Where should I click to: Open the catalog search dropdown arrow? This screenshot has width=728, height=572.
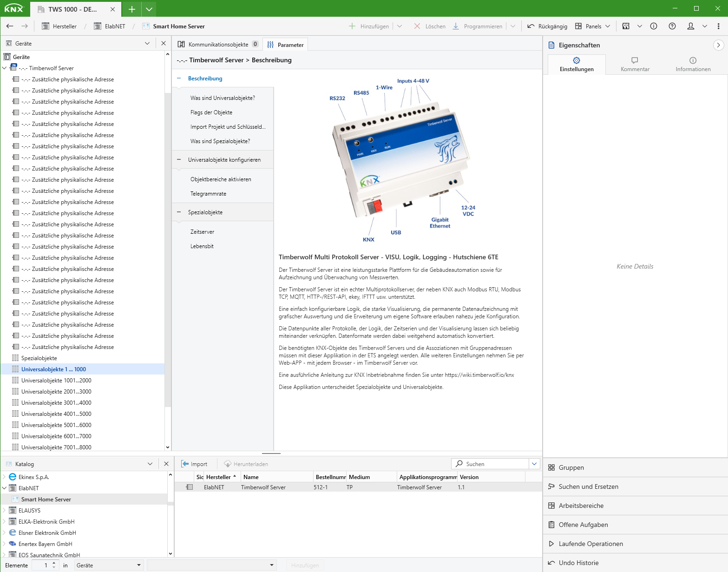click(x=534, y=464)
